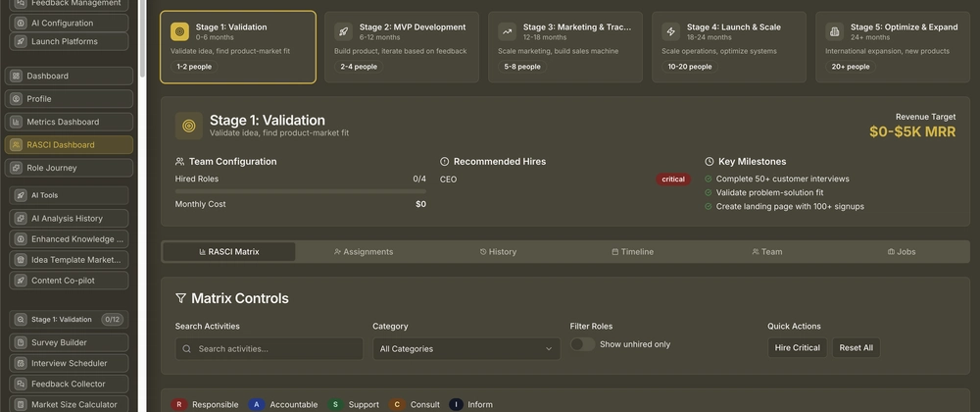Click the 20+ people badge
The image size is (980, 412).
[849, 67]
